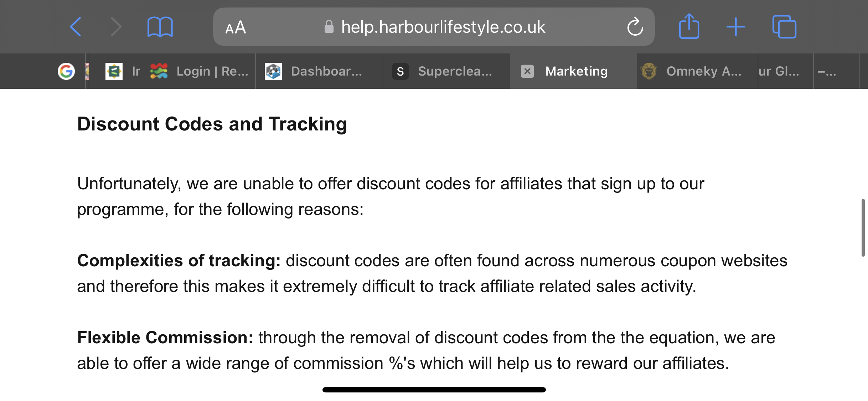Switch to the Dashboar... tab
This screenshot has width=868, height=401.
click(x=319, y=71)
